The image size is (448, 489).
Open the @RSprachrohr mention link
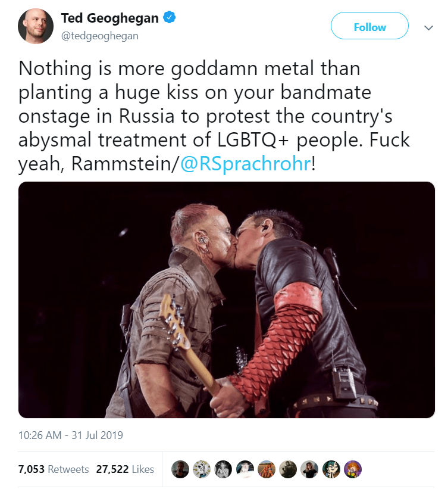click(246, 164)
